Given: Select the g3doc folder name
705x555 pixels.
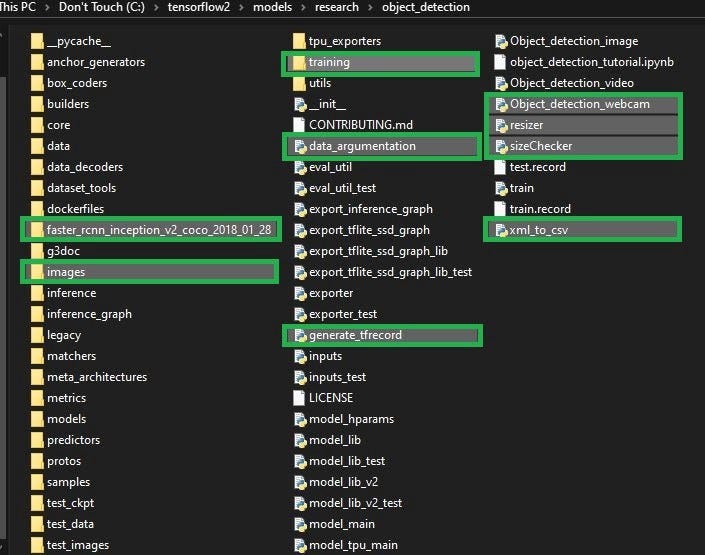Looking at the screenshot, I should 63,251.
